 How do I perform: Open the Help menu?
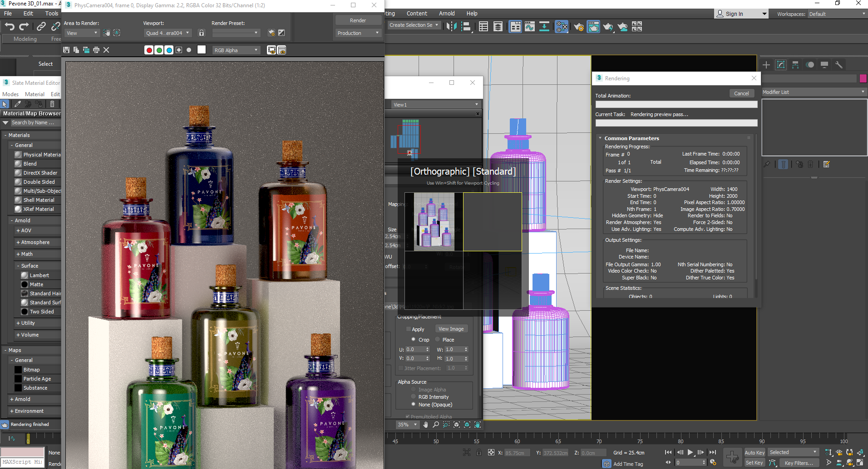coord(472,13)
